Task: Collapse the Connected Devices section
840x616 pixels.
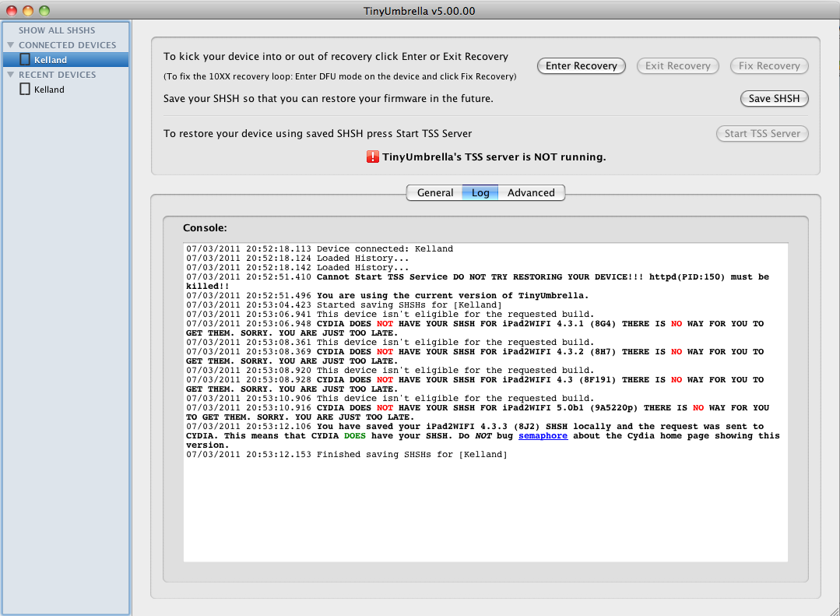Action: (x=10, y=45)
